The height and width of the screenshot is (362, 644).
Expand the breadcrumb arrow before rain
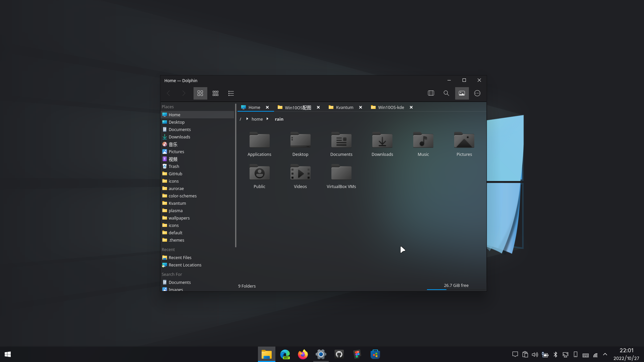[x=267, y=119]
